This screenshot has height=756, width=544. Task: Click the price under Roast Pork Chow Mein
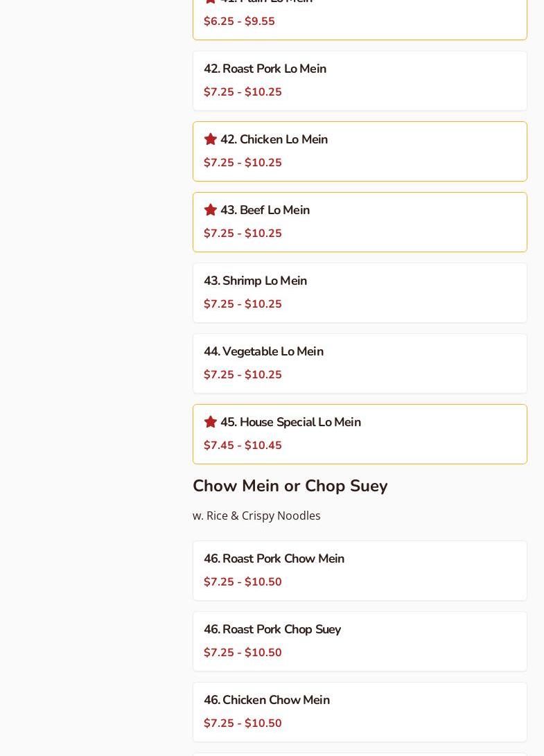pyautogui.click(x=243, y=582)
